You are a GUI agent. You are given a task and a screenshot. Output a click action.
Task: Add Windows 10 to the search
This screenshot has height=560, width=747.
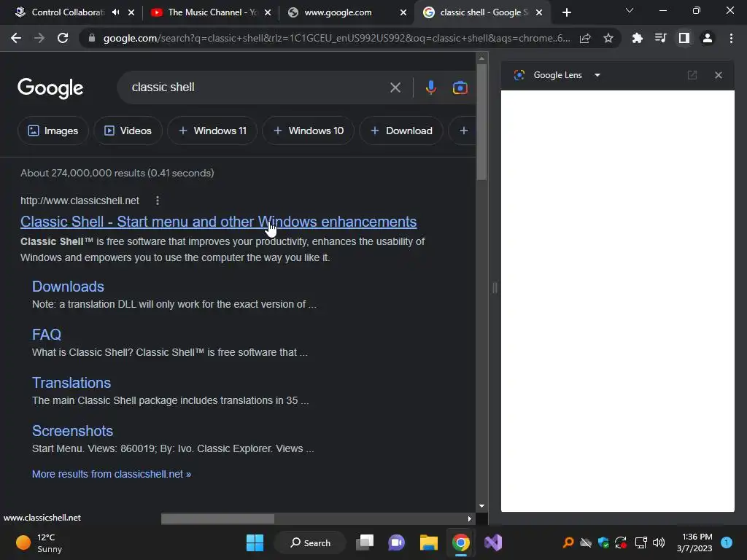309,131
